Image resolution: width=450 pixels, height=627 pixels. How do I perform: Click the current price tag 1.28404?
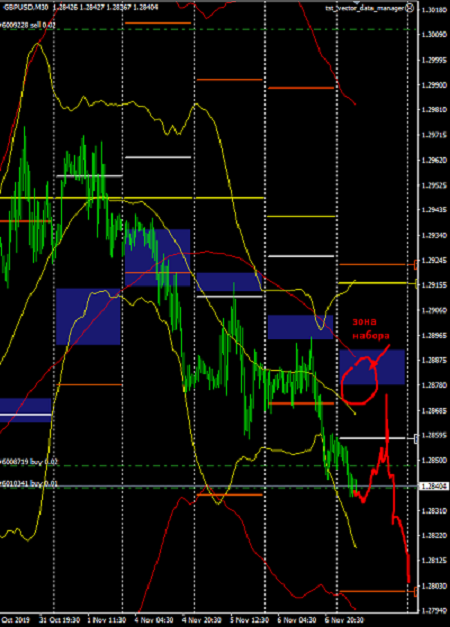pos(434,486)
